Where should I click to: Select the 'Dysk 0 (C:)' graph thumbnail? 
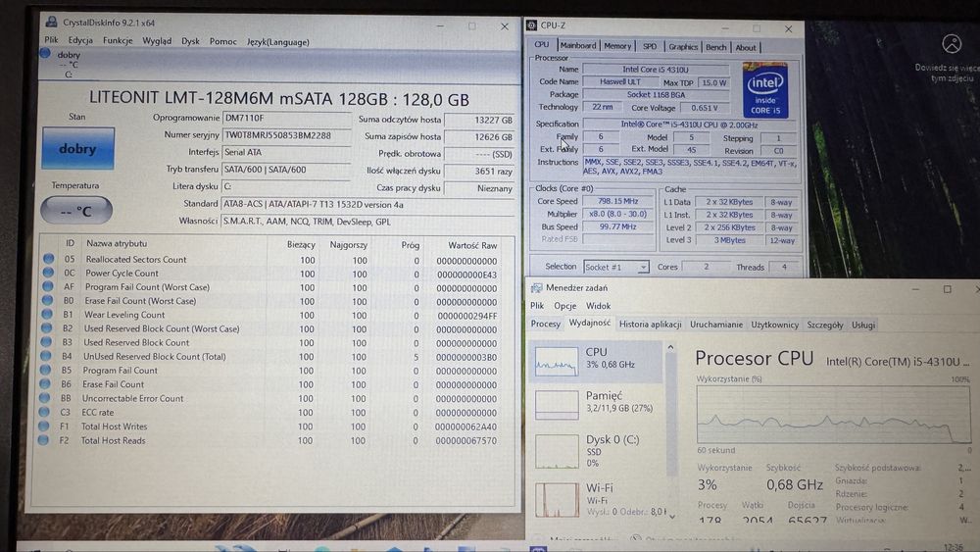click(557, 453)
